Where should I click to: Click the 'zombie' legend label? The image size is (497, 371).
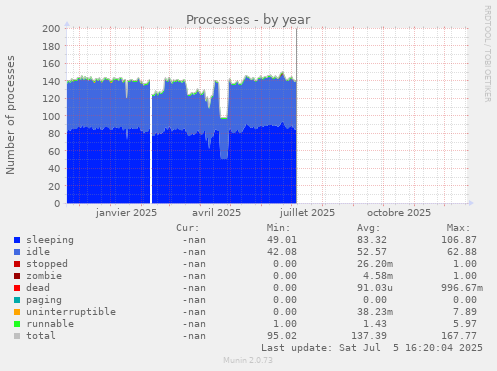pos(44,276)
